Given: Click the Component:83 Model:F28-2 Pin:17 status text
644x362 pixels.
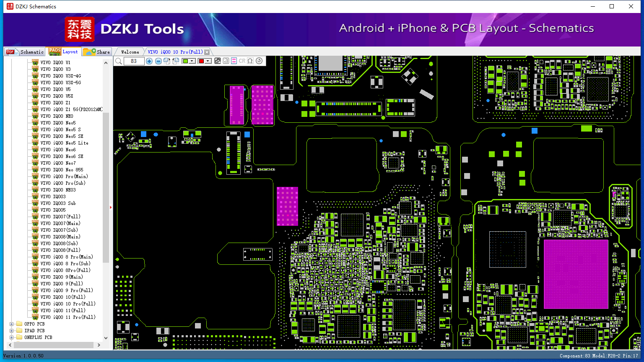Looking at the screenshot, I should coord(599,356).
